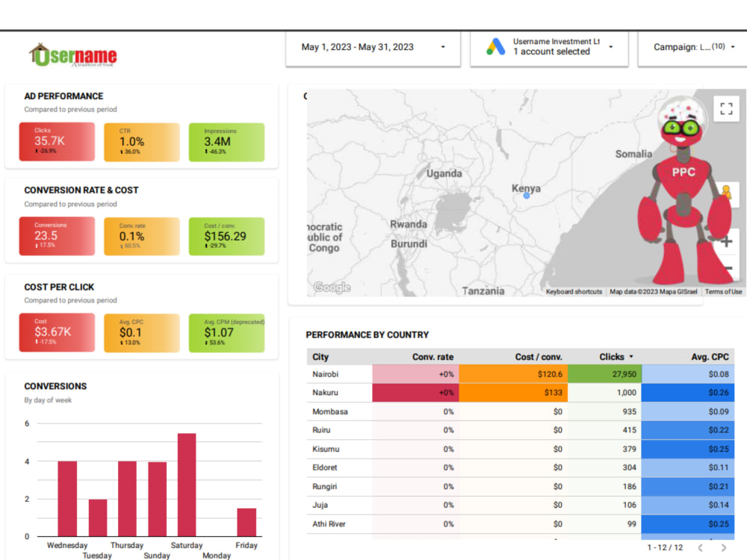Select the Eldoret row city cell
This screenshot has width=747, height=560.
(340, 467)
